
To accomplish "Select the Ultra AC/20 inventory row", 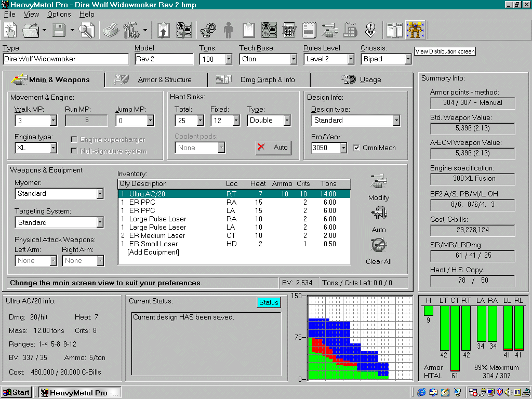I will [x=234, y=194].
